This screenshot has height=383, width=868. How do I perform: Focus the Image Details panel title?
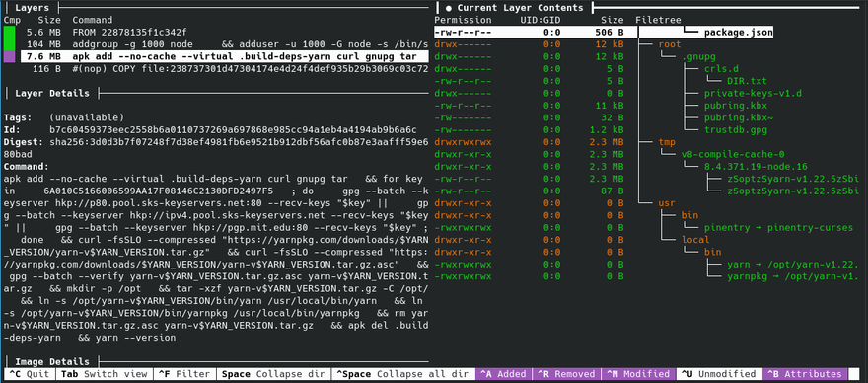(x=52, y=361)
